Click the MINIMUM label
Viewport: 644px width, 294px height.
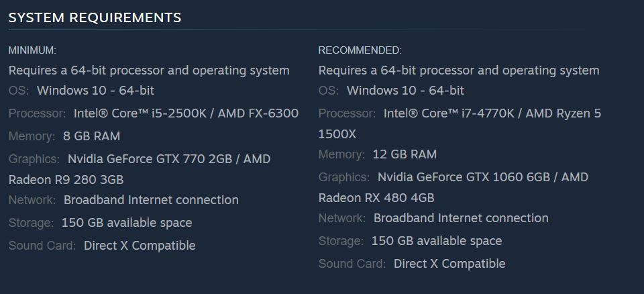click(x=32, y=50)
